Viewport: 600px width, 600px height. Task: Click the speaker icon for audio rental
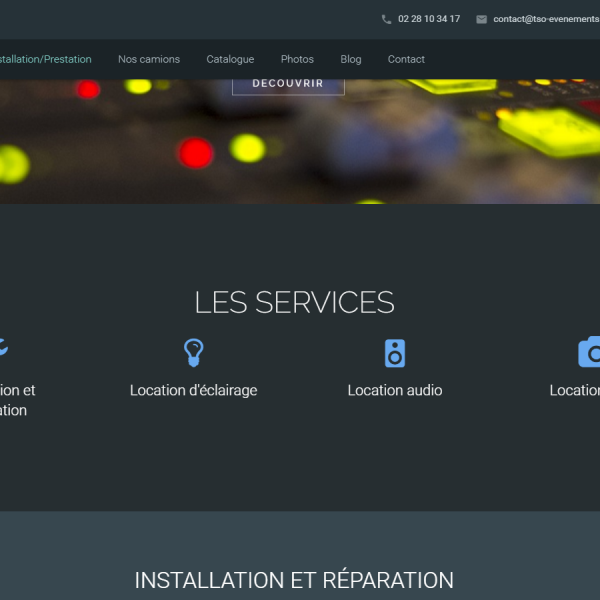coord(395,353)
